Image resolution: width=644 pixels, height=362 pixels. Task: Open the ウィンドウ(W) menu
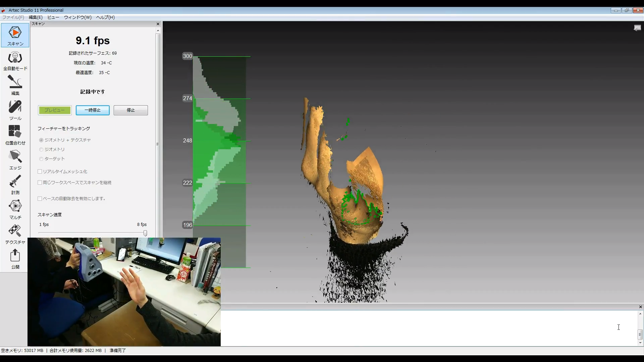tap(78, 17)
